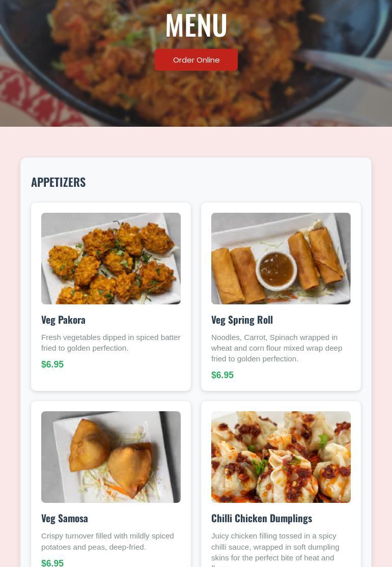Viewport: 392px width, 567px height.
Task: Click the Veg Pakora $6.95 price
Action: coord(52,364)
